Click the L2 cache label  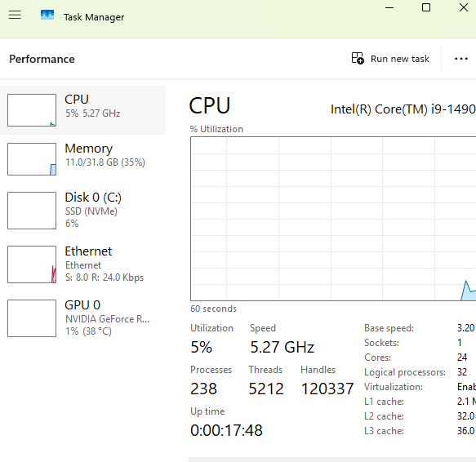pyautogui.click(x=384, y=415)
